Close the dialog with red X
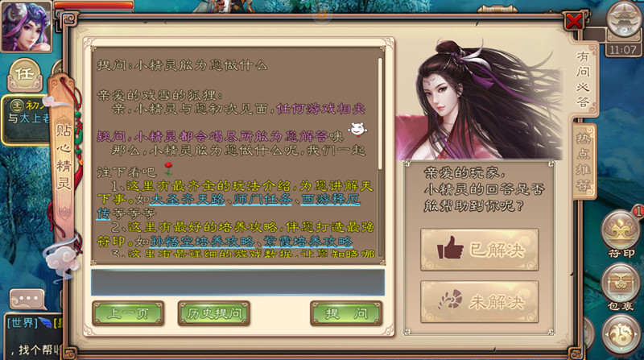 (x=573, y=21)
